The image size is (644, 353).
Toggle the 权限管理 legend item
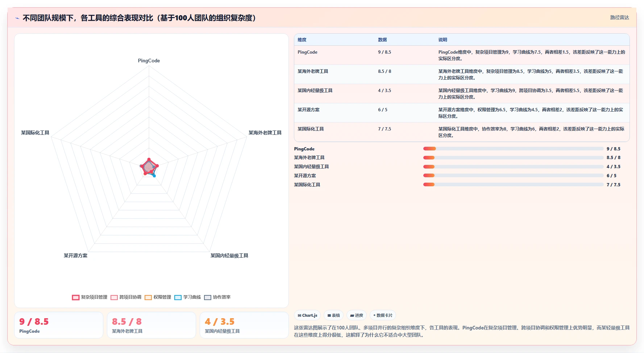[158, 297]
